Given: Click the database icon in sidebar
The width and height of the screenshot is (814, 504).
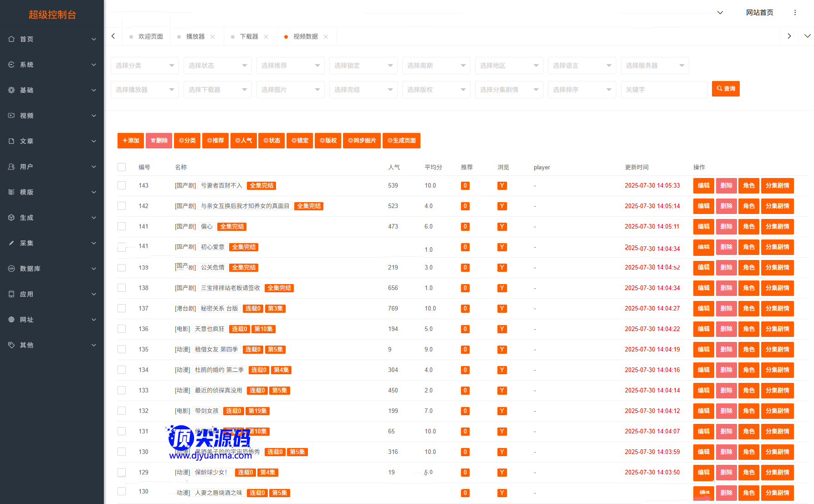Looking at the screenshot, I should [11, 269].
